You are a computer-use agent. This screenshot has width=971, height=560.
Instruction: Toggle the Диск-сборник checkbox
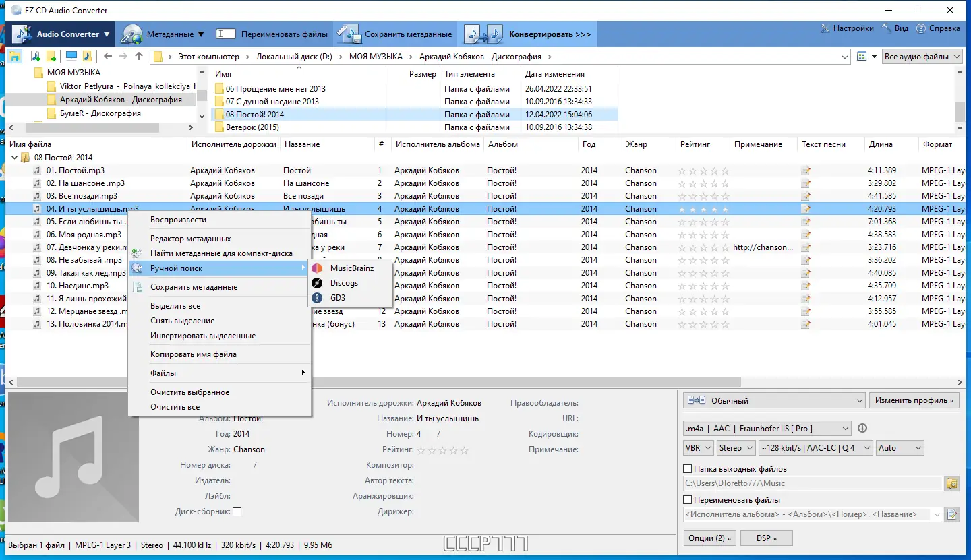coord(237,511)
